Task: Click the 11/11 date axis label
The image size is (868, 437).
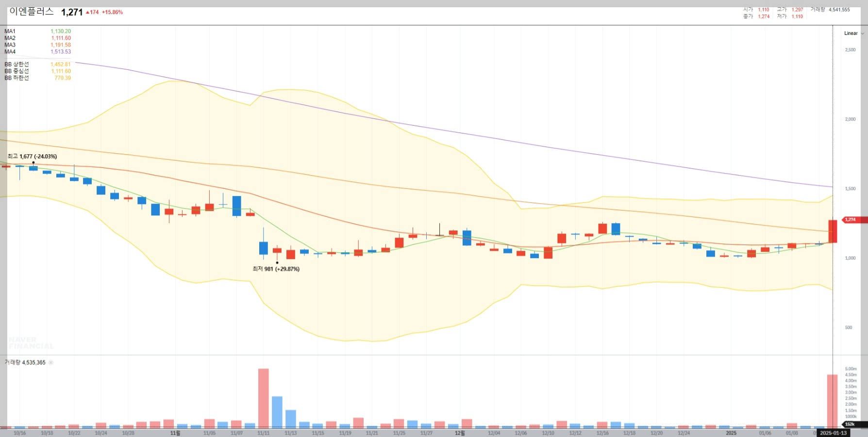Action: pos(264,433)
